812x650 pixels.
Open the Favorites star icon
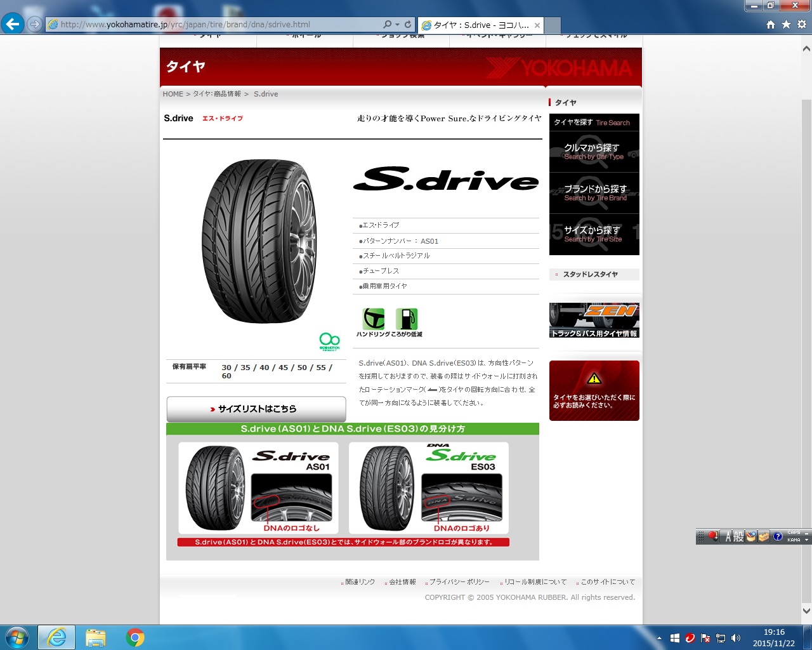tap(786, 24)
